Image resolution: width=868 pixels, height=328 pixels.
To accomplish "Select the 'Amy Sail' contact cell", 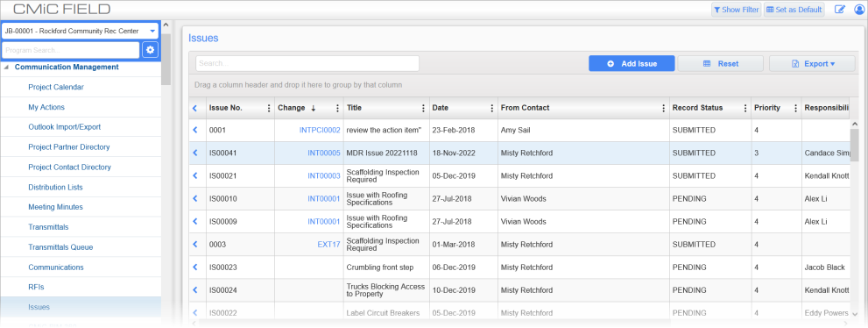I will click(x=583, y=130).
